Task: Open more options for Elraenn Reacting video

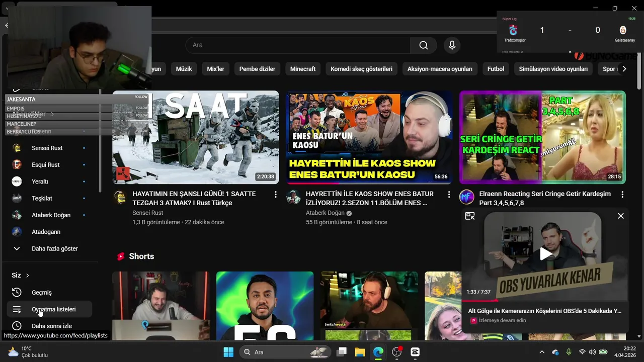Action: tap(622, 194)
